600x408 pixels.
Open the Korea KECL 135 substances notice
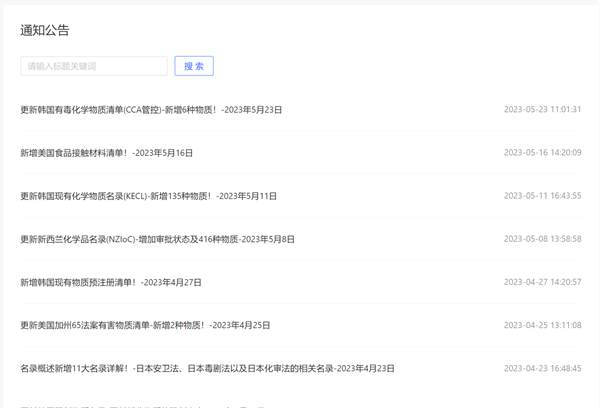148,196
